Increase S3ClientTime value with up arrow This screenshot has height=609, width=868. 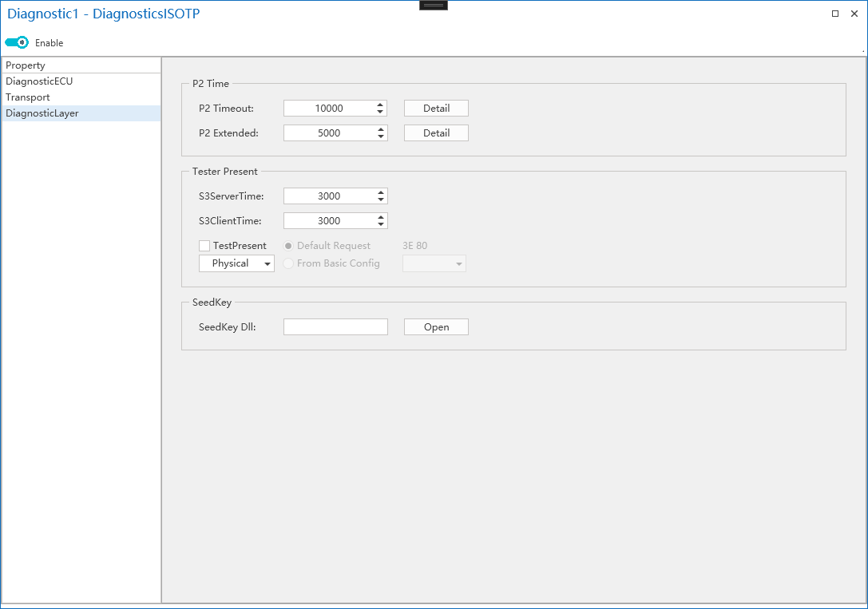381,217
